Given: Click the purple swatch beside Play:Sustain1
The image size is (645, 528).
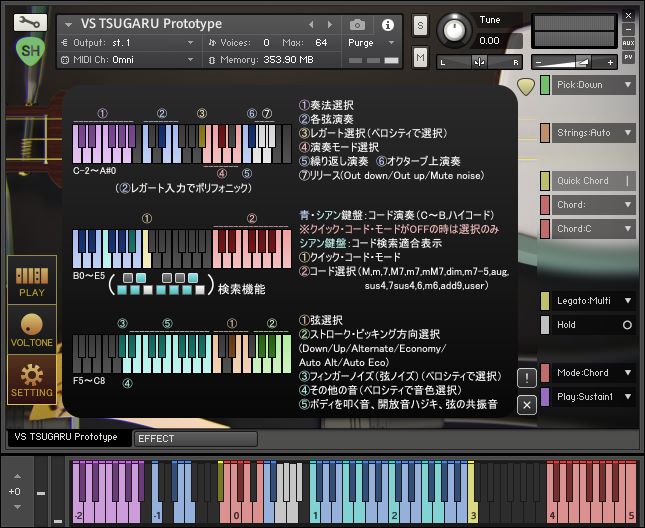Looking at the screenshot, I should (545, 397).
